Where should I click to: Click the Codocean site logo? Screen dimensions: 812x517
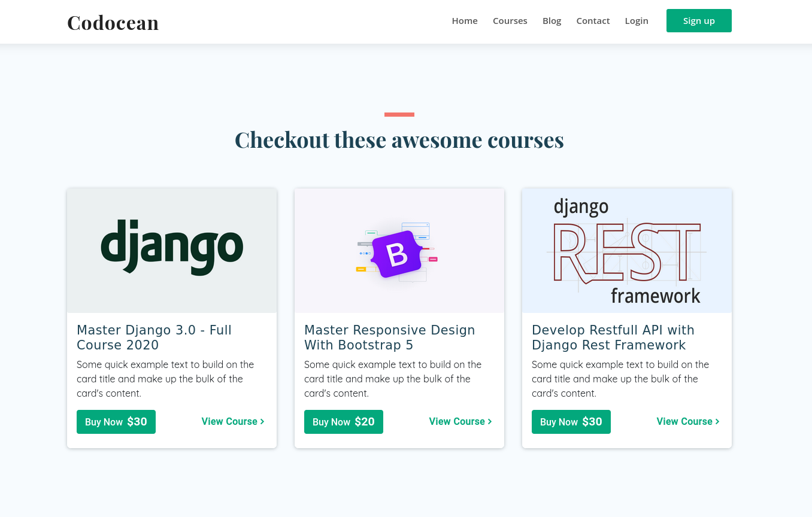[x=113, y=22]
